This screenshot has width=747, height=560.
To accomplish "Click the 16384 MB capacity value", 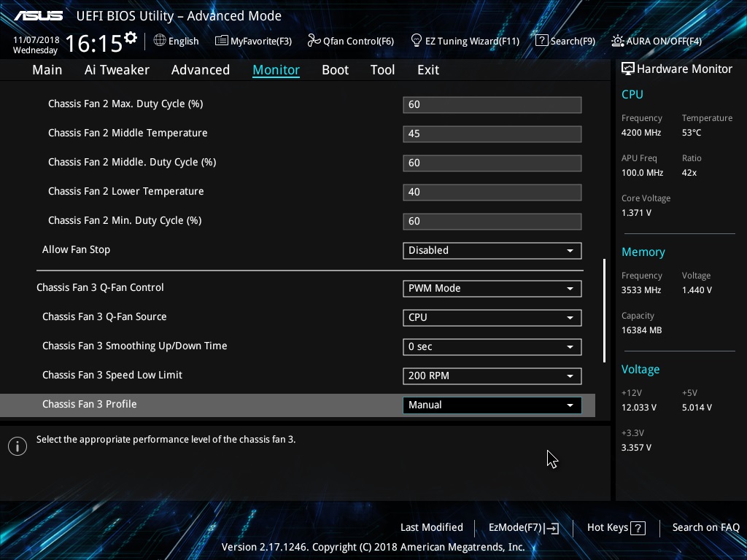I will pyautogui.click(x=642, y=330).
